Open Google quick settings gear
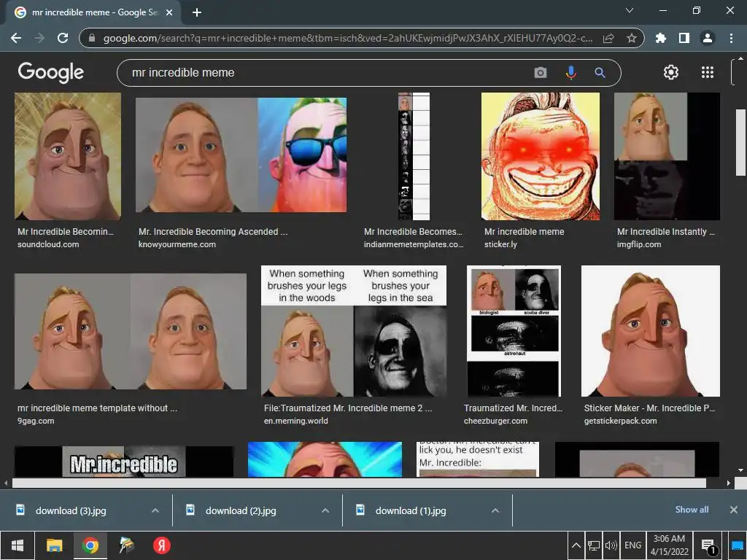Image resolution: width=747 pixels, height=560 pixels. [x=671, y=72]
